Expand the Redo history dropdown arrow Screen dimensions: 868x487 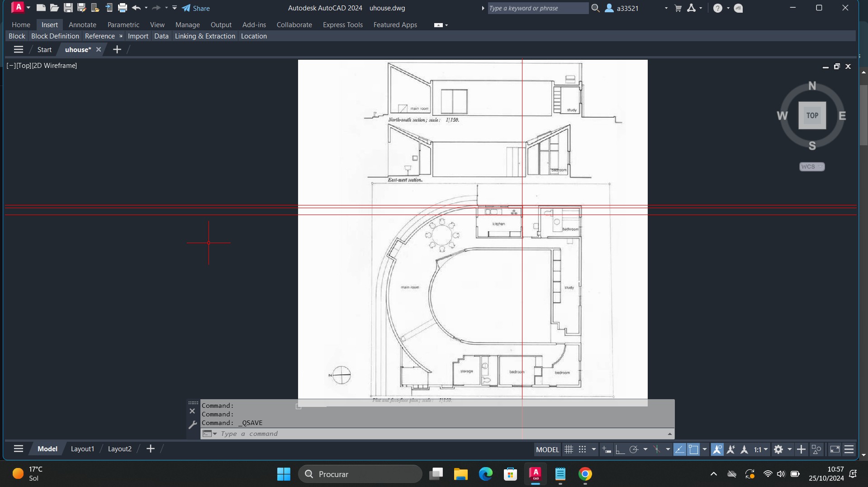coord(166,8)
